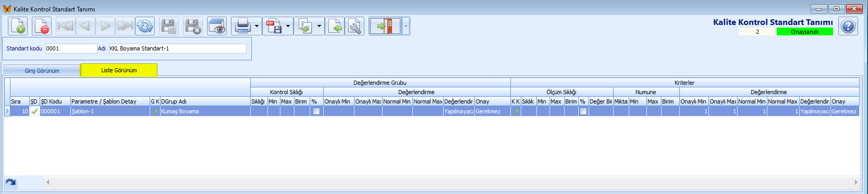Select the Şablon-1 cell
The width and height of the screenshot is (868, 194).
click(x=110, y=111)
